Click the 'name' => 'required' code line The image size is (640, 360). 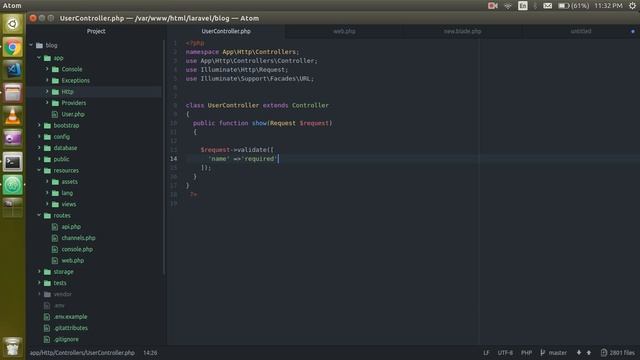tap(243, 159)
